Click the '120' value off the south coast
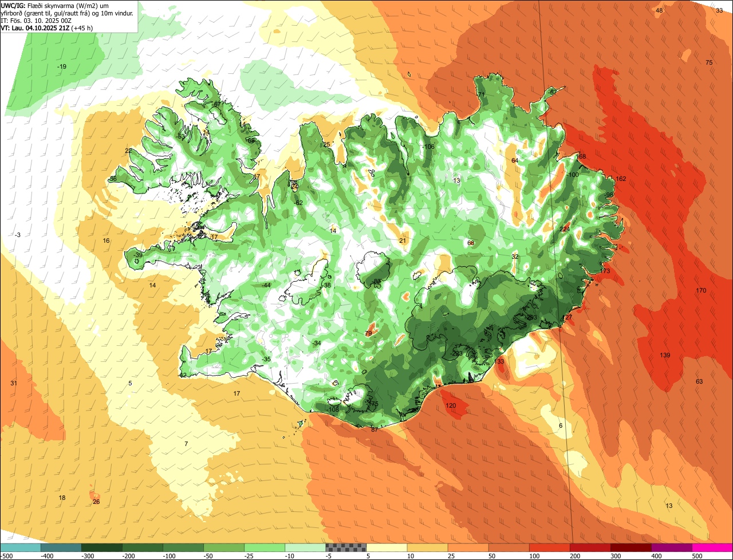The height and width of the screenshot is (560, 733). (451, 405)
